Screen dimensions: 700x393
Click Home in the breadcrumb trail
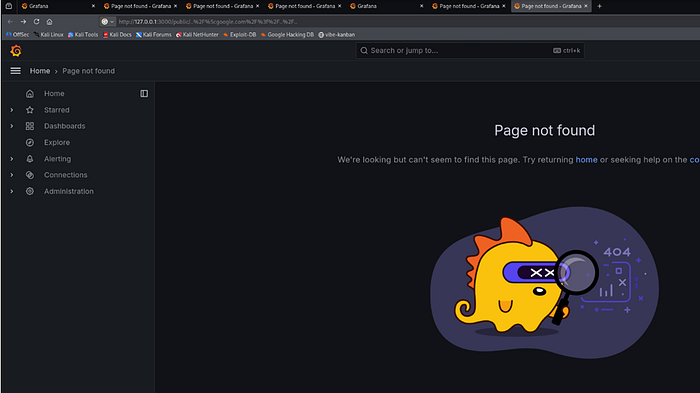[x=40, y=71]
